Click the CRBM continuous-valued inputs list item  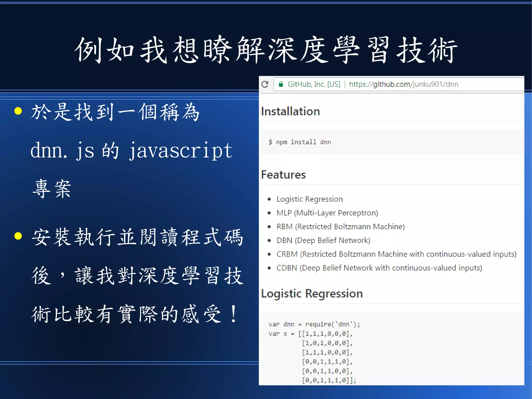click(396, 254)
